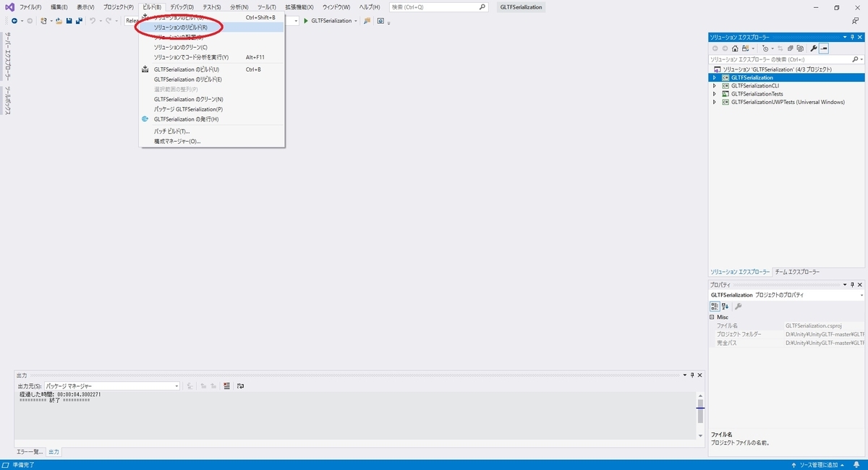Screen dimensions: 868x470
Task: Open the startup project GLTFSerialization dropdown
Action: coord(357,20)
